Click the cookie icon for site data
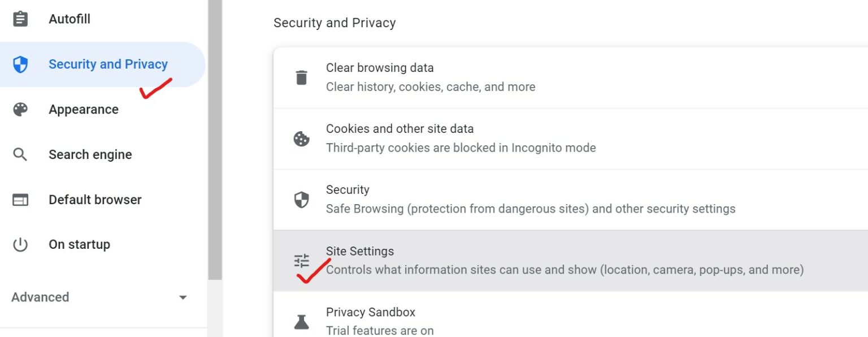This screenshot has width=868, height=337. tap(302, 138)
